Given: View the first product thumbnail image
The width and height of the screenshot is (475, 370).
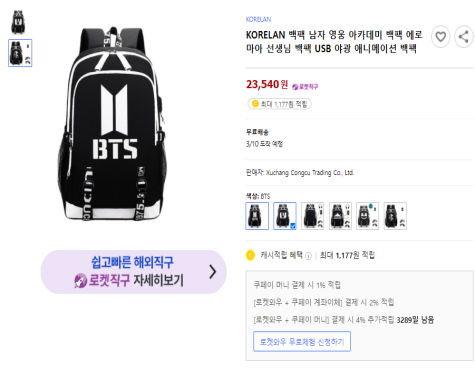Looking at the screenshot, I should pyautogui.click(x=18, y=22).
